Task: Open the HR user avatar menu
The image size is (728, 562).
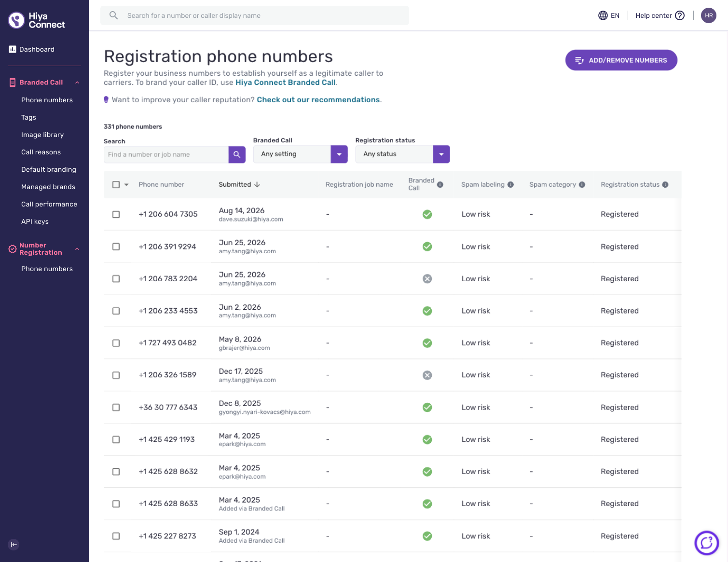Action: (708, 15)
